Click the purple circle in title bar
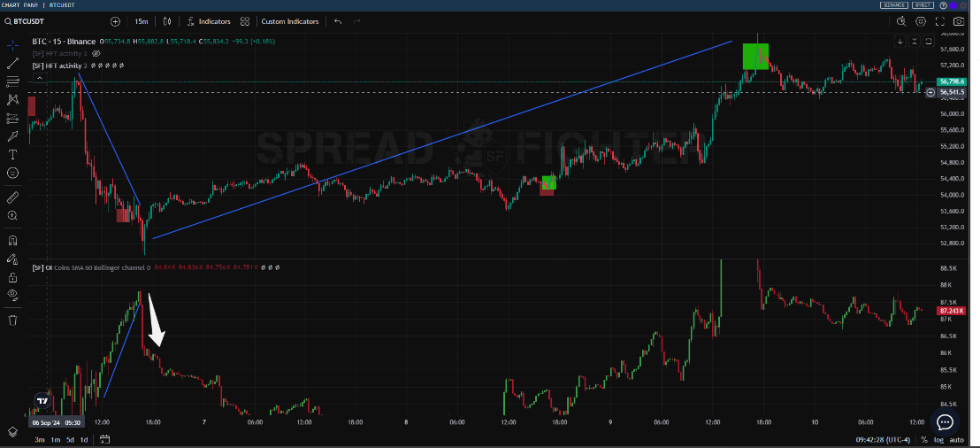The height and width of the screenshot is (448, 980). pyautogui.click(x=953, y=5)
